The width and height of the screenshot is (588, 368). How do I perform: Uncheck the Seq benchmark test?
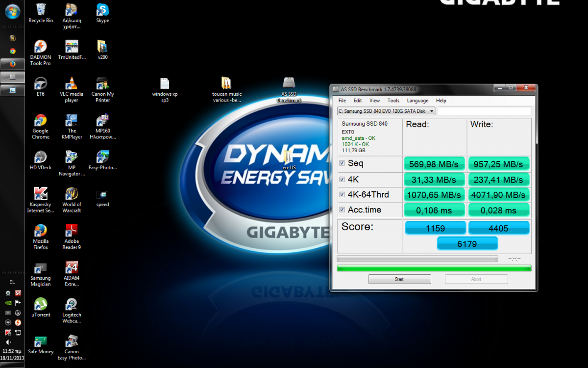342,163
